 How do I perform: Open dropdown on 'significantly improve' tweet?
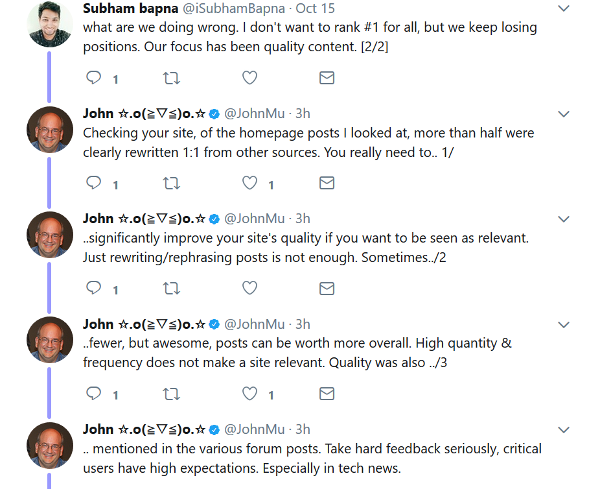tap(564, 219)
